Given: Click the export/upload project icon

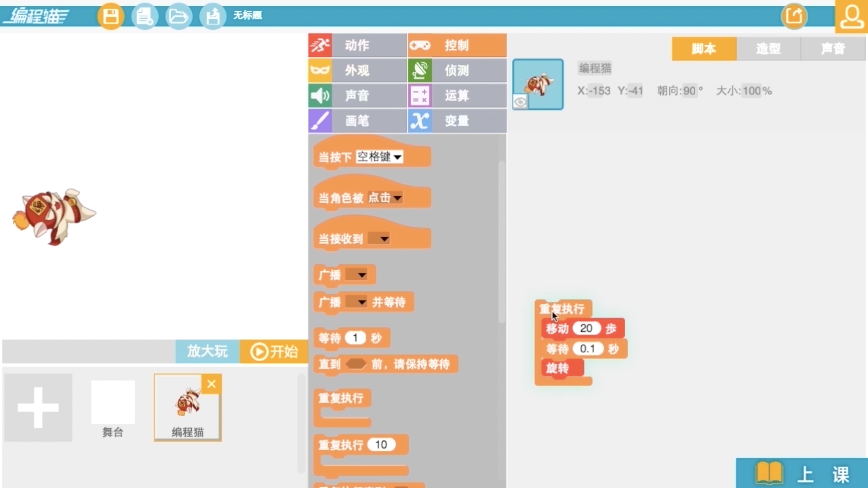Looking at the screenshot, I should pos(212,16).
